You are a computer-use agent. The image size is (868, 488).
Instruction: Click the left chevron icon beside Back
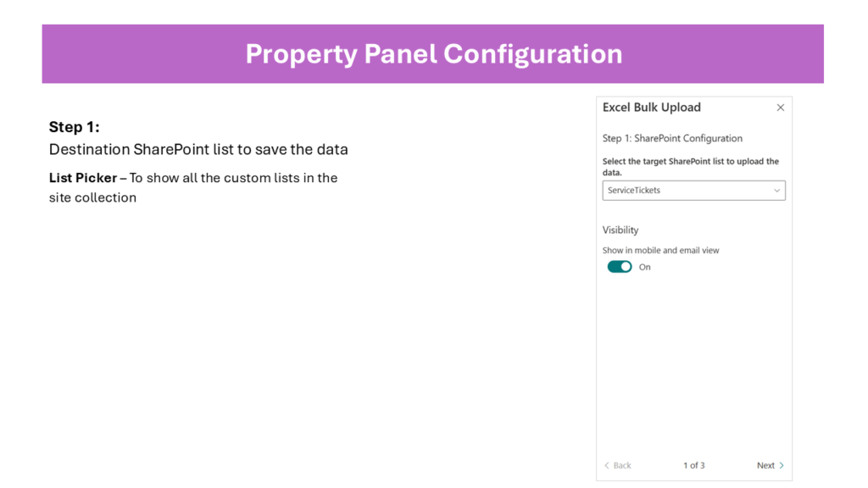(x=607, y=465)
